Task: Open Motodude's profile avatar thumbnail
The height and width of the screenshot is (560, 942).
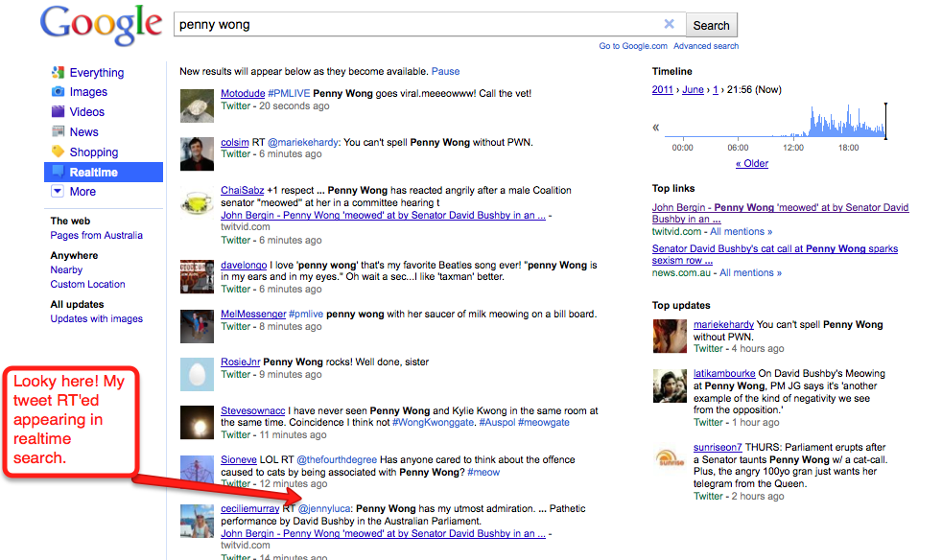Action: coord(197,105)
